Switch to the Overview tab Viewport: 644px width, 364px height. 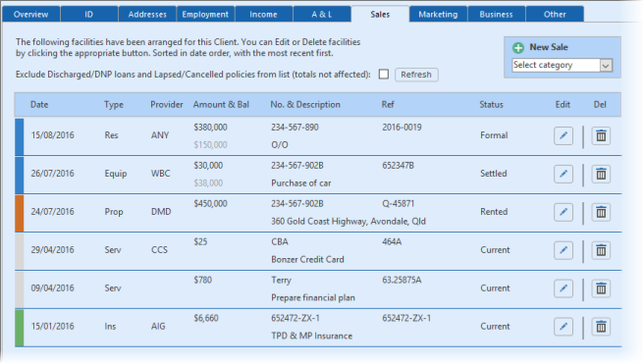tap(30, 15)
